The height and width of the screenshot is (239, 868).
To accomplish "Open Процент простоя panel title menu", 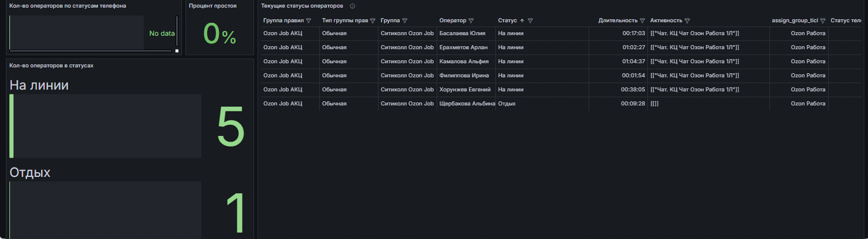I will pyautogui.click(x=213, y=6).
